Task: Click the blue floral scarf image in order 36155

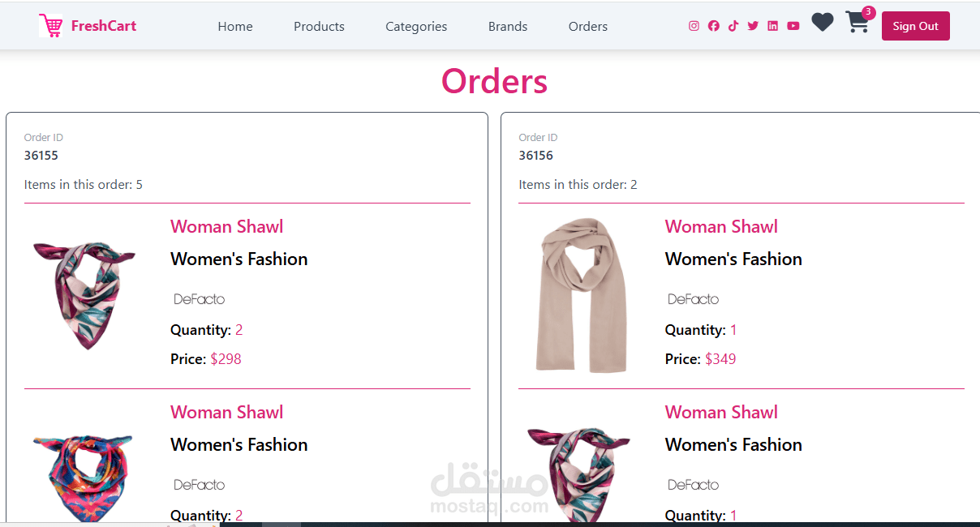Action: (x=82, y=478)
